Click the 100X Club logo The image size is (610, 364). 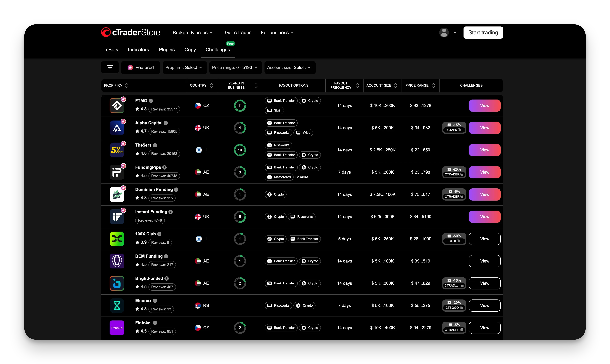point(117,239)
